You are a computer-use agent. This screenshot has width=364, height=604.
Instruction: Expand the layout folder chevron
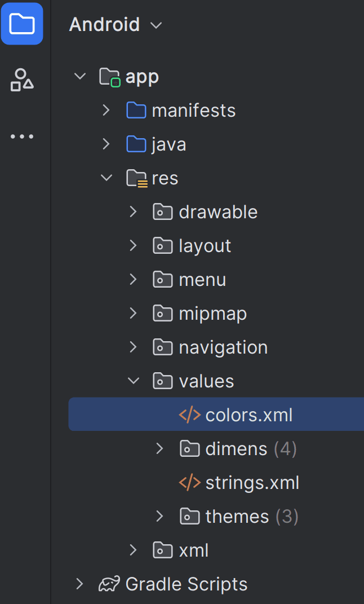133,246
